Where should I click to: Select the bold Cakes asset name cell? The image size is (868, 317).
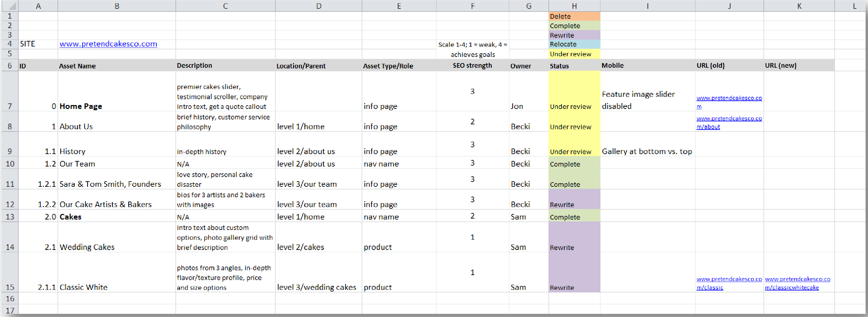click(117, 216)
